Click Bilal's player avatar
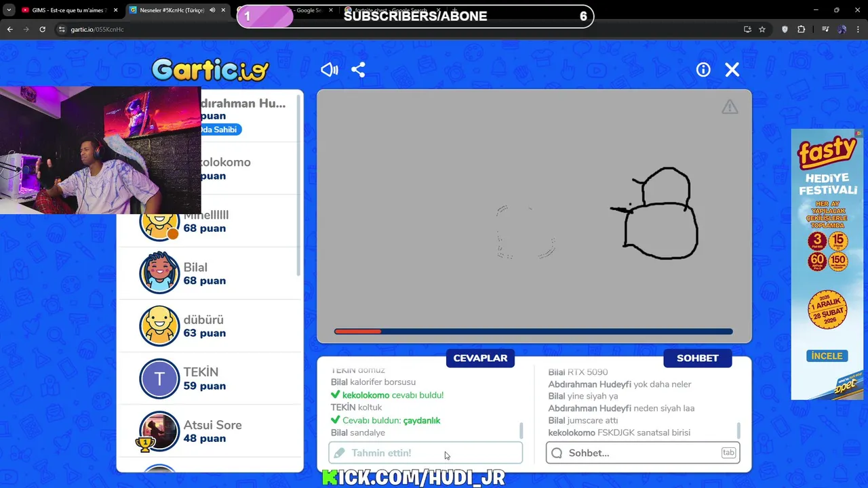This screenshot has height=488, width=868. tap(159, 273)
